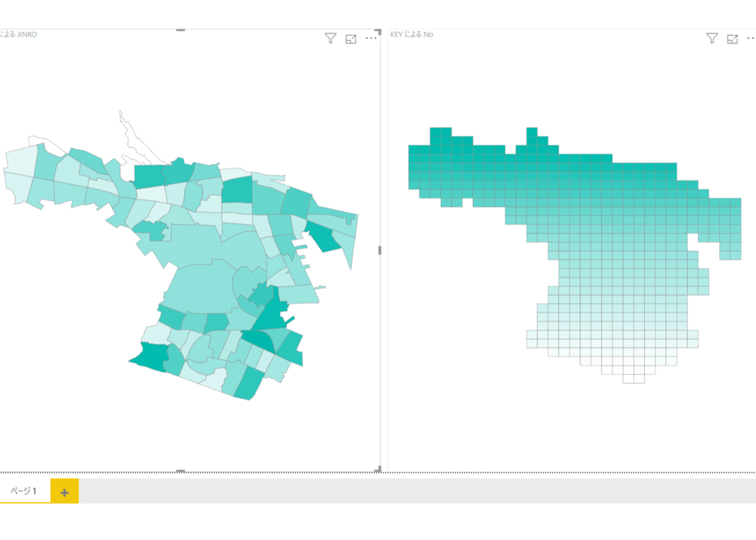This screenshot has height=540, width=756.
Task: Enter focus mode on KEY による No visual
Action: [x=732, y=39]
